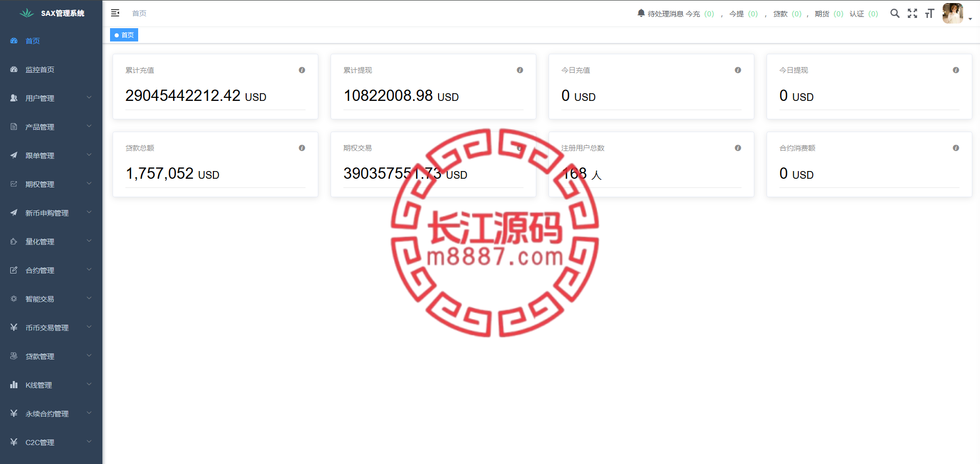The height and width of the screenshot is (464, 980).
Task: Click info icon on 注册用户总数 card
Action: pyautogui.click(x=738, y=148)
